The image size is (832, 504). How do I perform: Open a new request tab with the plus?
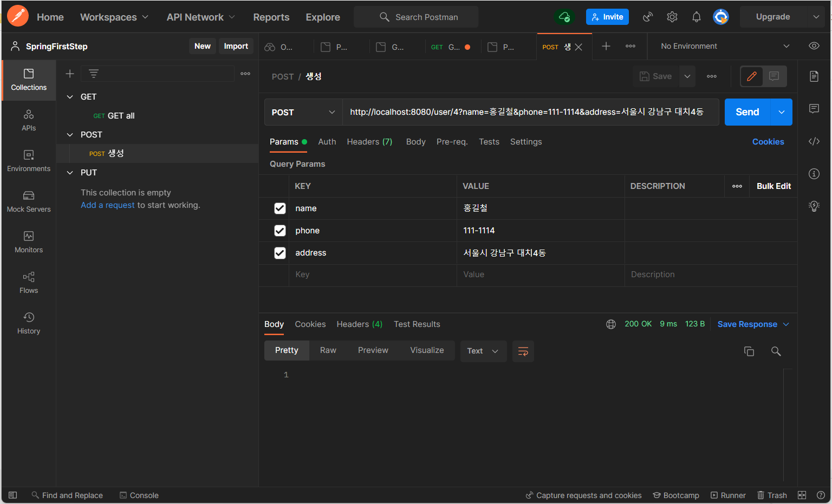(x=606, y=46)
